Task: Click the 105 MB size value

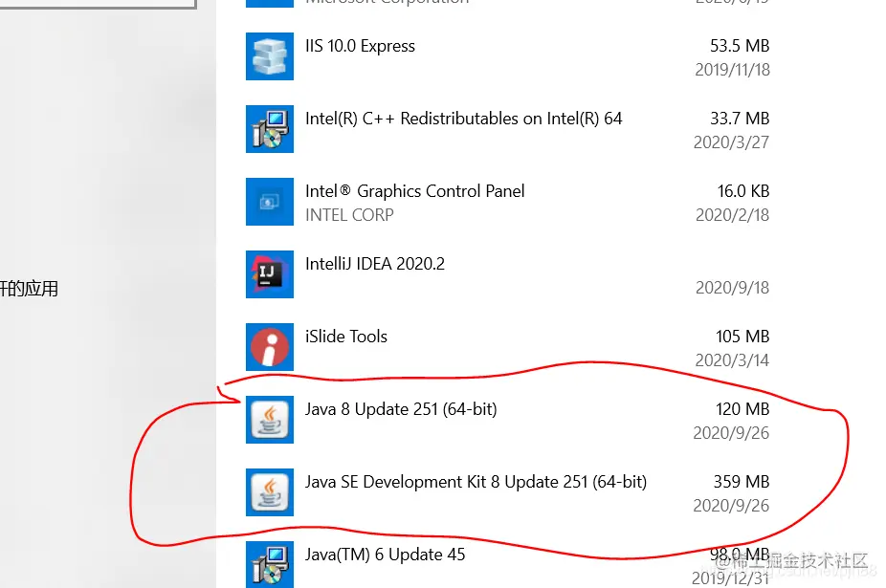Action: (x=742, y=337)
